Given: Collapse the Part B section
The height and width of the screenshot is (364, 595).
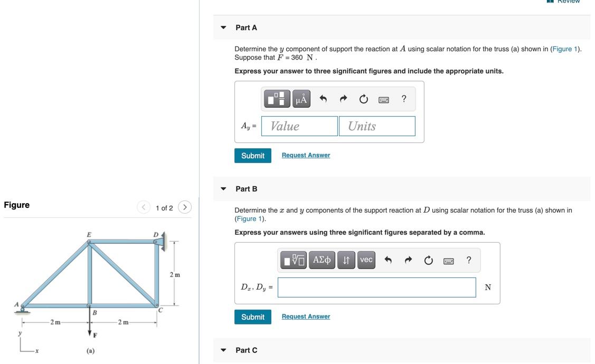Looking at the screenshot, I should pos(222,188).
